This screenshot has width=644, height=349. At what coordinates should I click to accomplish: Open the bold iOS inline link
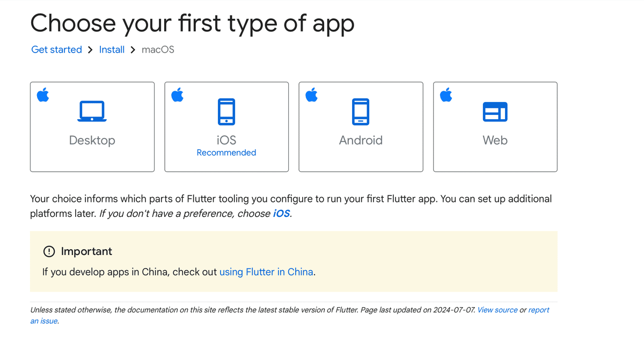(281, 213)
